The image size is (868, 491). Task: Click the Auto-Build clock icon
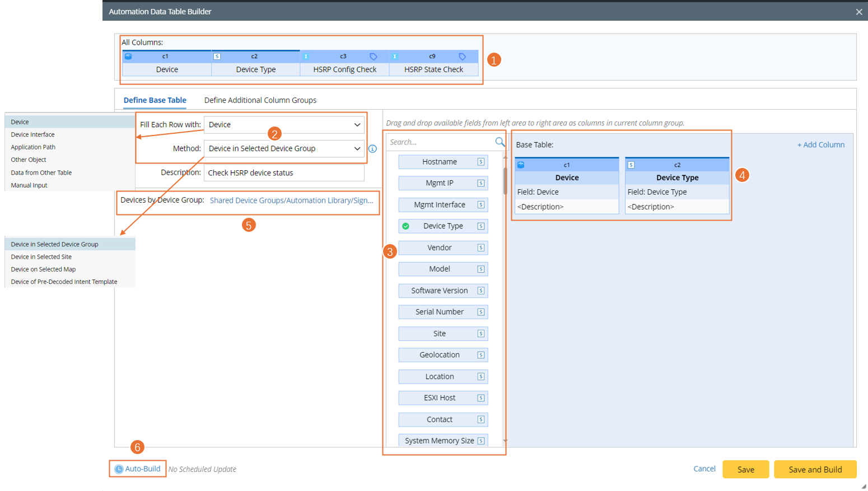(x=119, y=469)
